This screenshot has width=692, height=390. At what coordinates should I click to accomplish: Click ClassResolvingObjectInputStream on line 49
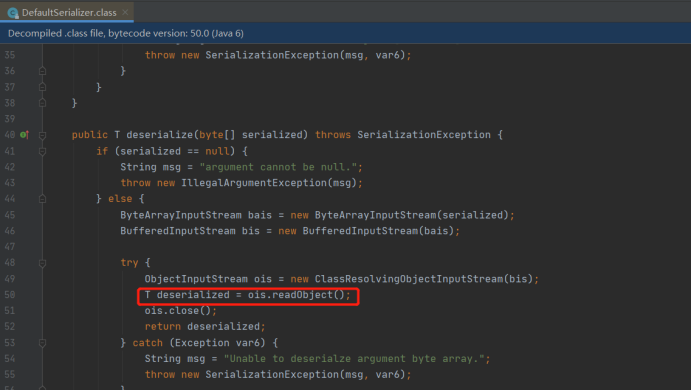pos(409,279)
